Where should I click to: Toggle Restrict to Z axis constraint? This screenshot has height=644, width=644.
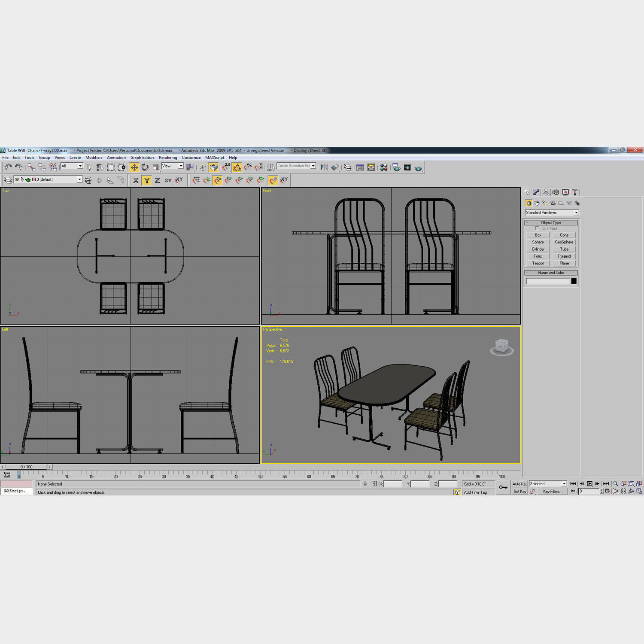[x=157, y=181]
